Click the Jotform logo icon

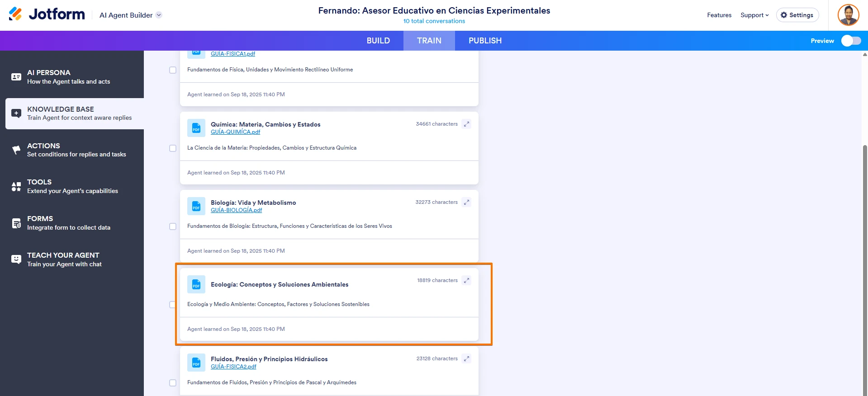tap(15, 14)
